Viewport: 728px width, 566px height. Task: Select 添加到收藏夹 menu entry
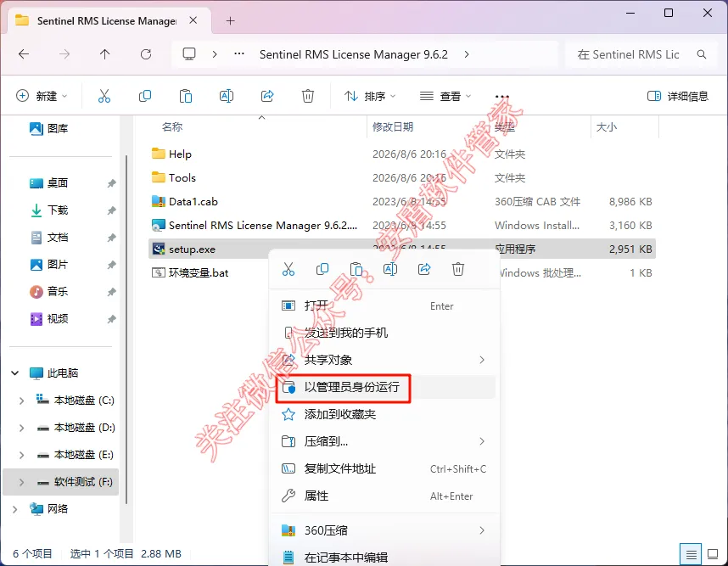click(385, 414)
